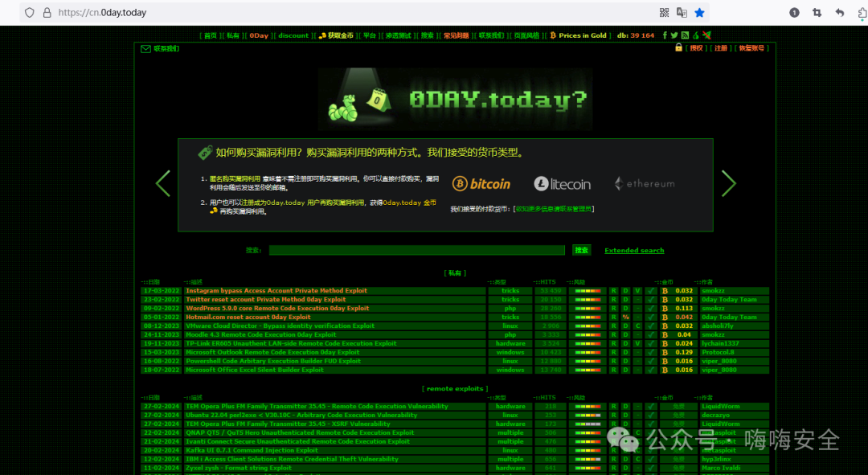Screen dimensions: 868x475
Task: Click the Bitcoin price icon on Microsoft Outlook row
Action: coord(665,353)
